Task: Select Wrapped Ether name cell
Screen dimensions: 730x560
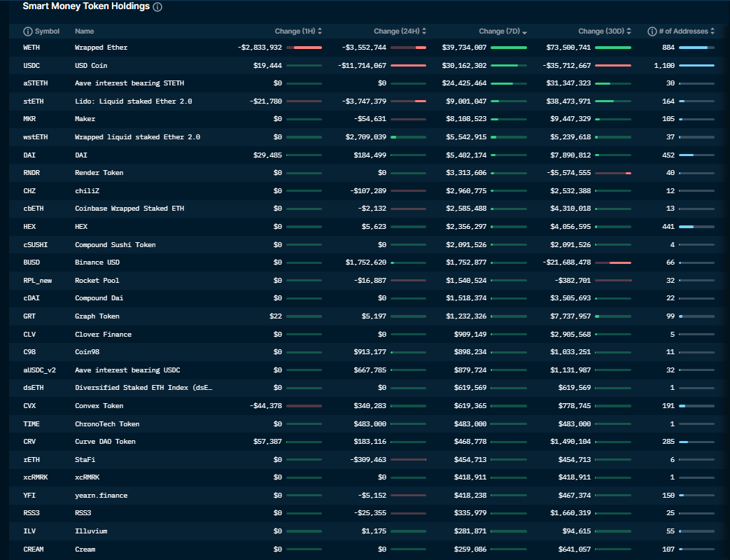Action: (x=101, y=48)
